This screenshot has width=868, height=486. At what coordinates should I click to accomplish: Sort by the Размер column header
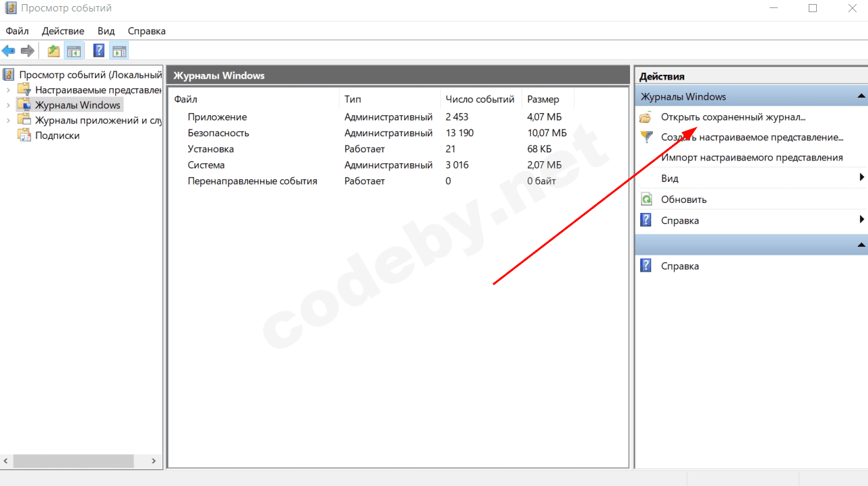(x=549, y=99)
